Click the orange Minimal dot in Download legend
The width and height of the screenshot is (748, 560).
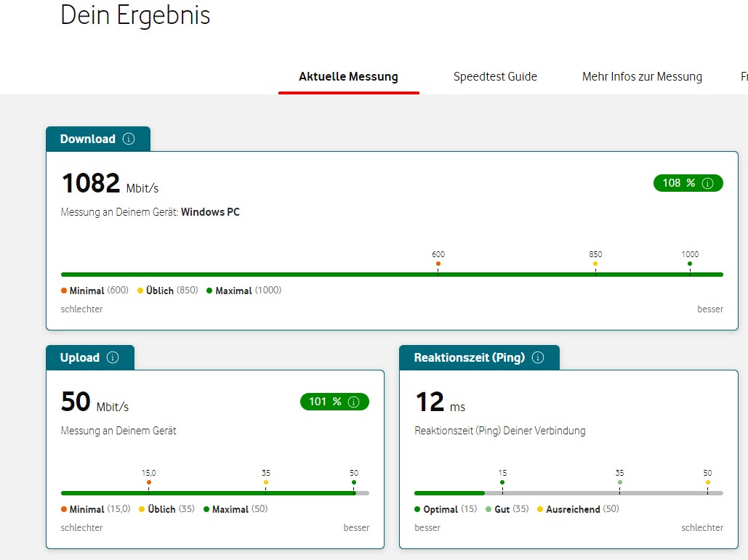click(x=64, y=290)
